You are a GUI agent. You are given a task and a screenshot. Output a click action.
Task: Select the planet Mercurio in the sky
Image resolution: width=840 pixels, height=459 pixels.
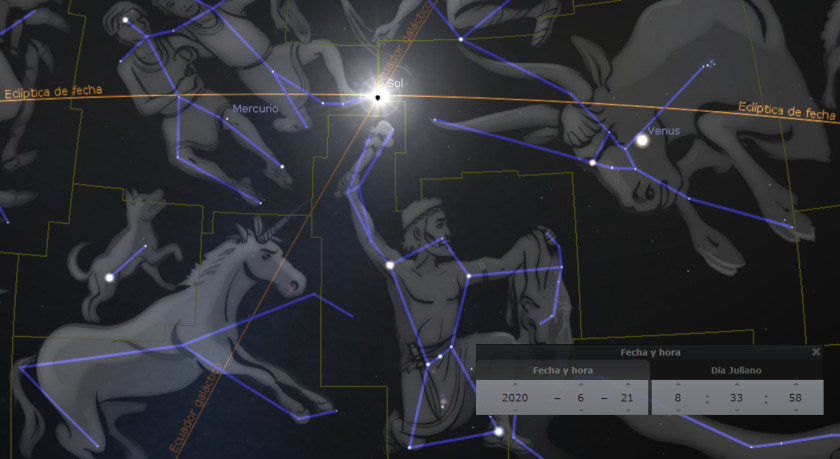[x=226, y=119]
